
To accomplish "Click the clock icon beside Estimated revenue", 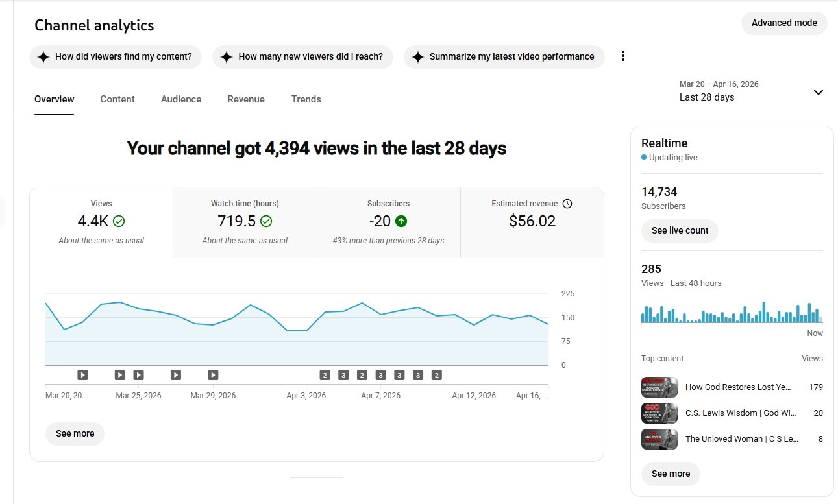I will click(x=567, y=204).
